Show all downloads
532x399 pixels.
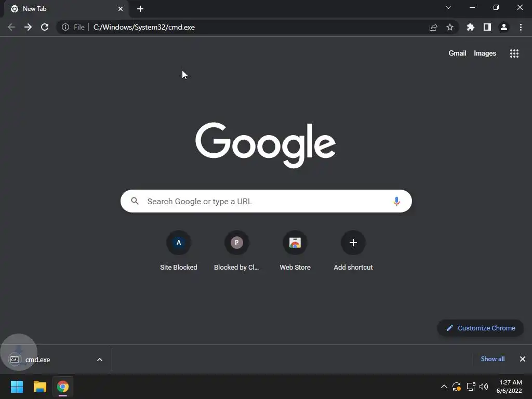coord(493,359)
